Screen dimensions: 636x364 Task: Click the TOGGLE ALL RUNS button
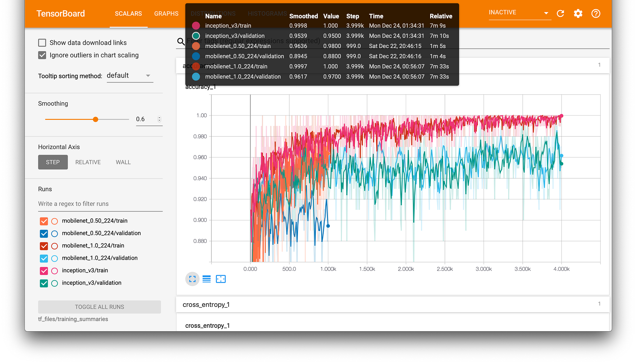tap(100, 307)
